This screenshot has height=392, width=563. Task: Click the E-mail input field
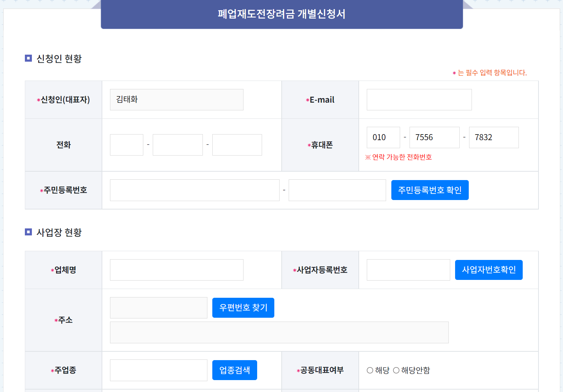click(419, 99)
